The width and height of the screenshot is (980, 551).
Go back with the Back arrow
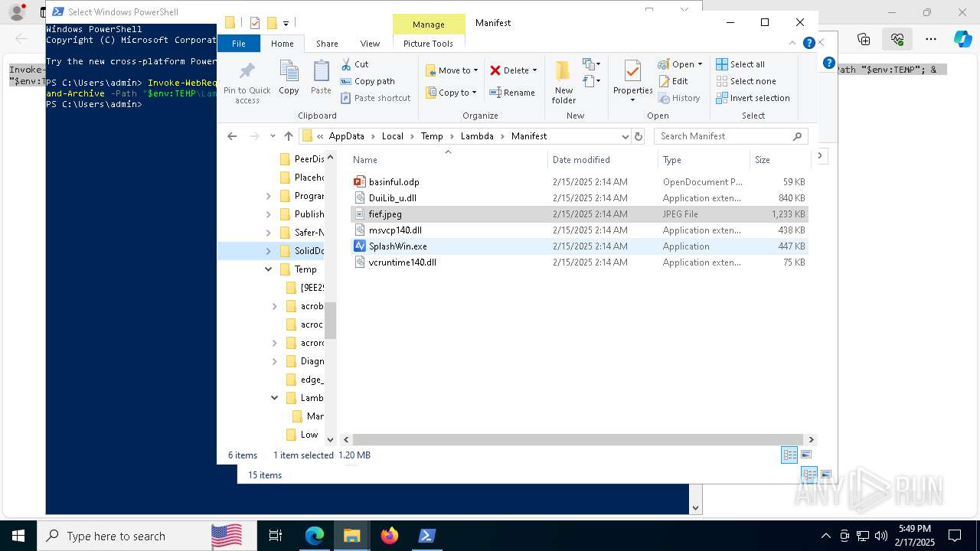[x=232, y=136]
